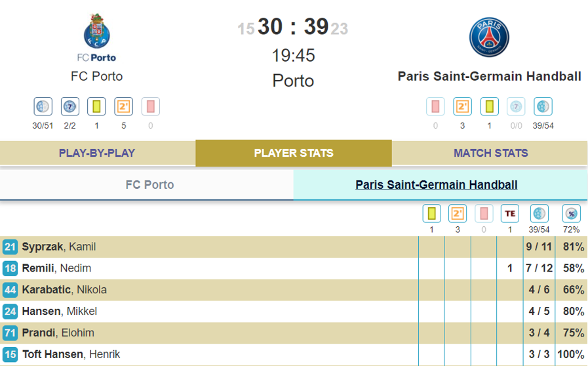Click the shot percentage column icon showing 72%
Screen dimensions: 588x366
click(571, 214)
